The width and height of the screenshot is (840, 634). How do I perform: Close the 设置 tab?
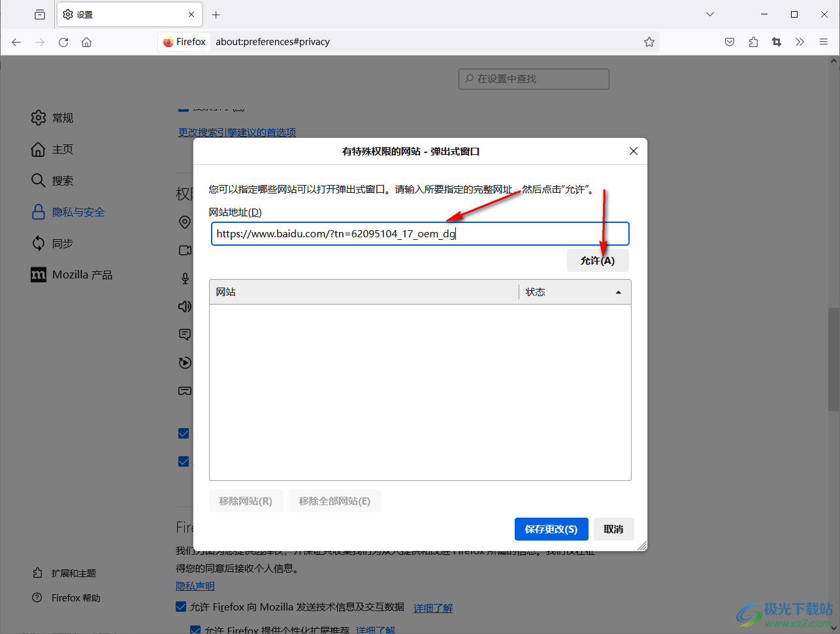tap(191, 14)
